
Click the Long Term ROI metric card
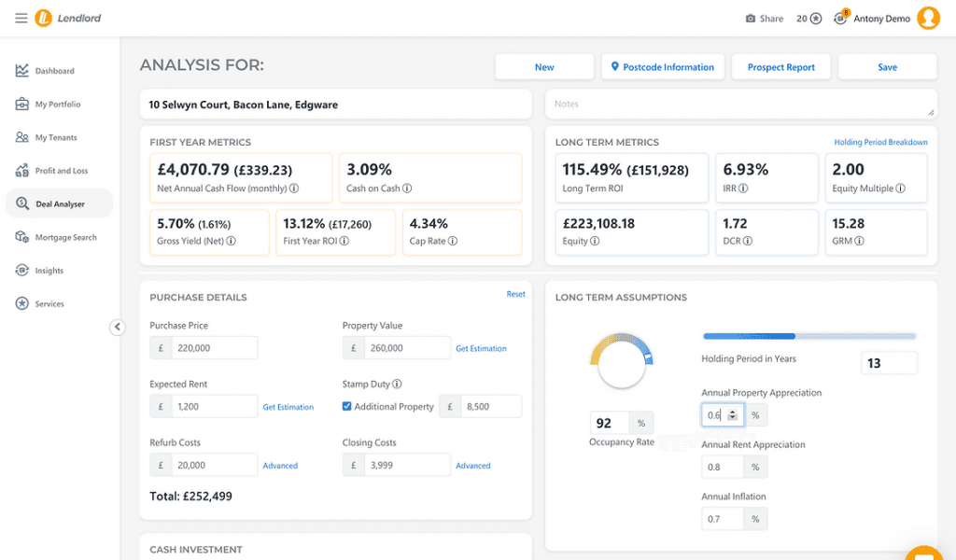pyautogui.click(x=632, y=177)
